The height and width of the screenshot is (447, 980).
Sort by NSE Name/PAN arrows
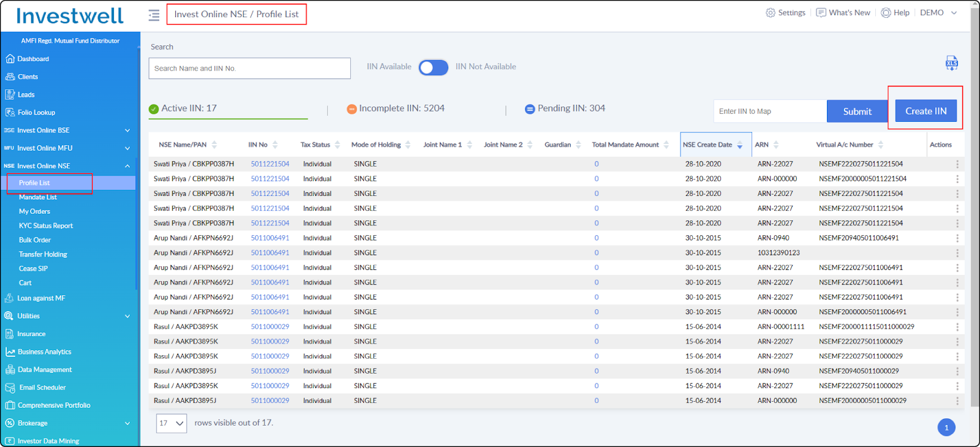(x=214, y=145)
